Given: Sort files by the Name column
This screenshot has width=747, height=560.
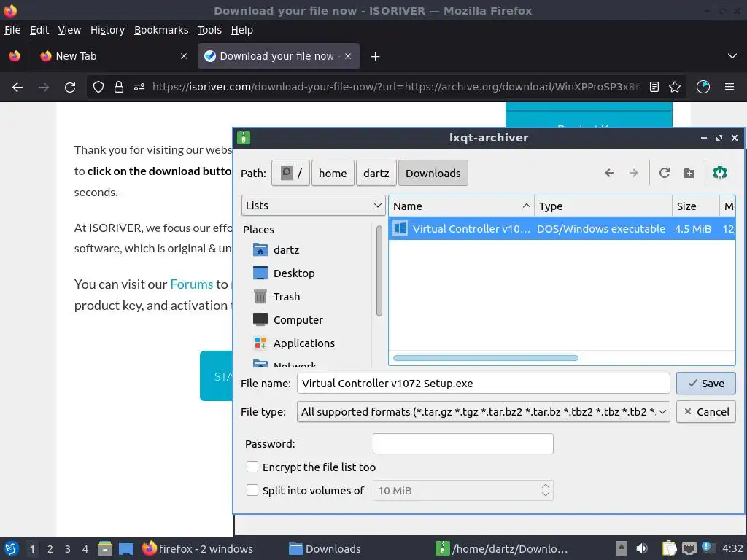Looking at the screenshot, I should coord(461,206).
